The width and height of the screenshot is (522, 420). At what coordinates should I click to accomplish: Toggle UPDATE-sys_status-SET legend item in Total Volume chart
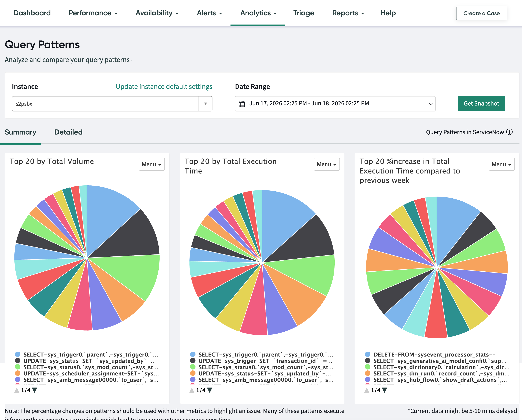tap(86, 361)
